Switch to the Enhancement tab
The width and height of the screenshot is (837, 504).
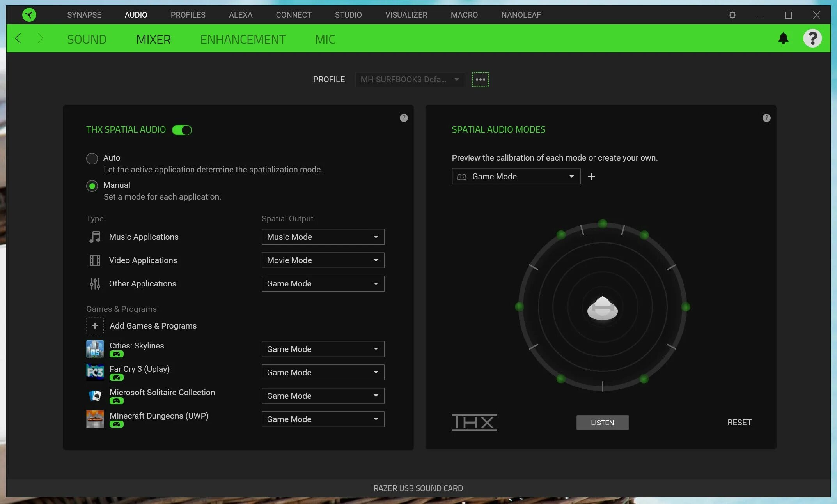[243, 39]
